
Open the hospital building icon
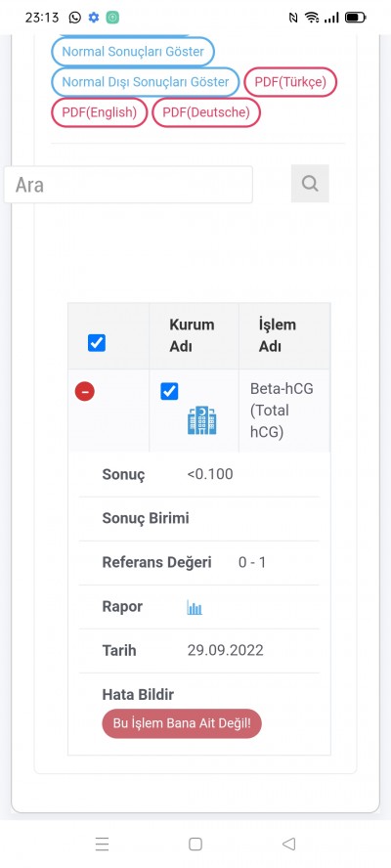201,420
